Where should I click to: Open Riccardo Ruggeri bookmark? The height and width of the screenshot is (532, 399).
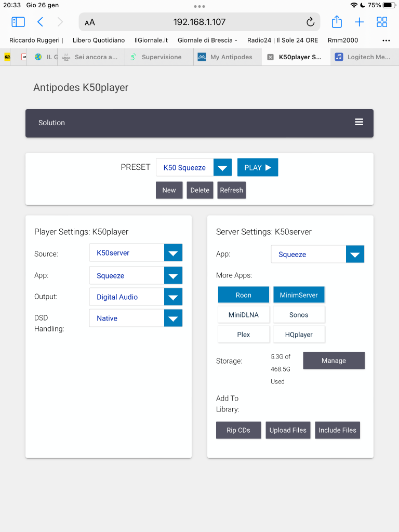click(36, 40)
